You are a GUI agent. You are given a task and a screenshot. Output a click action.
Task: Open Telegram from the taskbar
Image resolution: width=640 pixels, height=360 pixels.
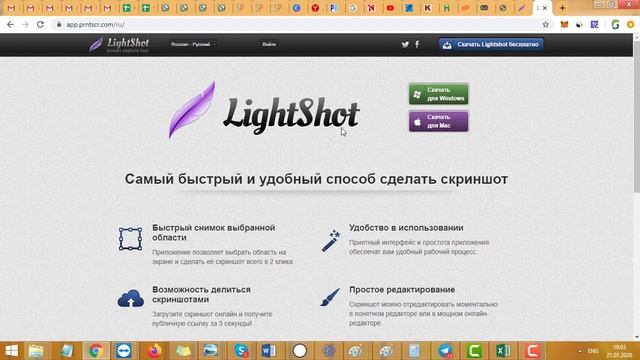click(446, 351)
